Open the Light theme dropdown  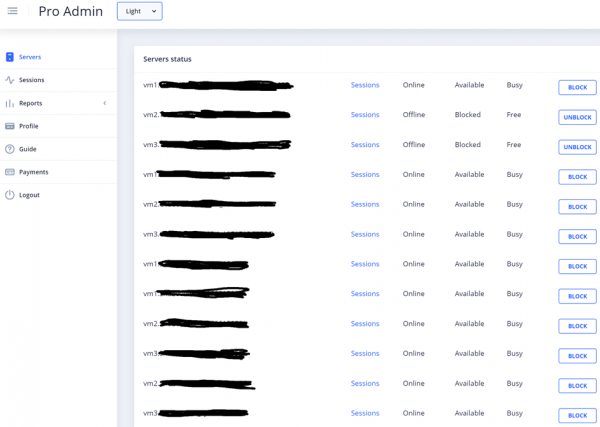click(140, 11)
